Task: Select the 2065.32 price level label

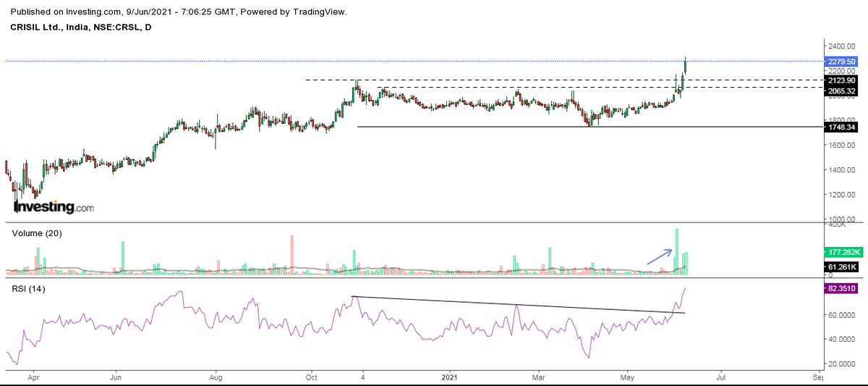Action: point(841,92)
